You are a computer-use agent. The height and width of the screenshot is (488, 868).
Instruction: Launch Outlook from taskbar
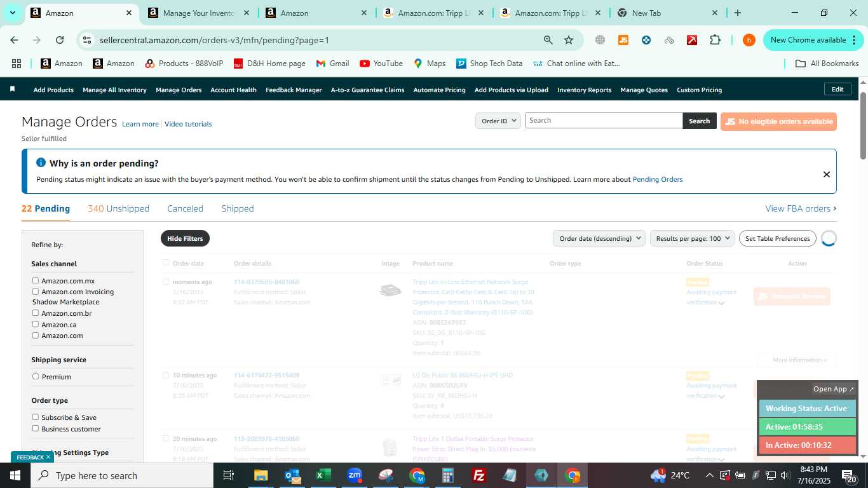click(292, 475)
